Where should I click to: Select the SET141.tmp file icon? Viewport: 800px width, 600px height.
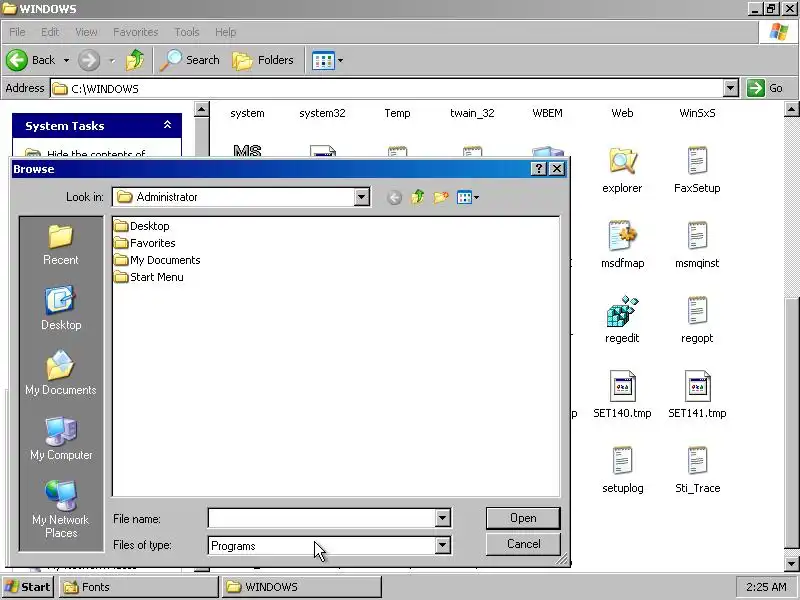[697, 386]
